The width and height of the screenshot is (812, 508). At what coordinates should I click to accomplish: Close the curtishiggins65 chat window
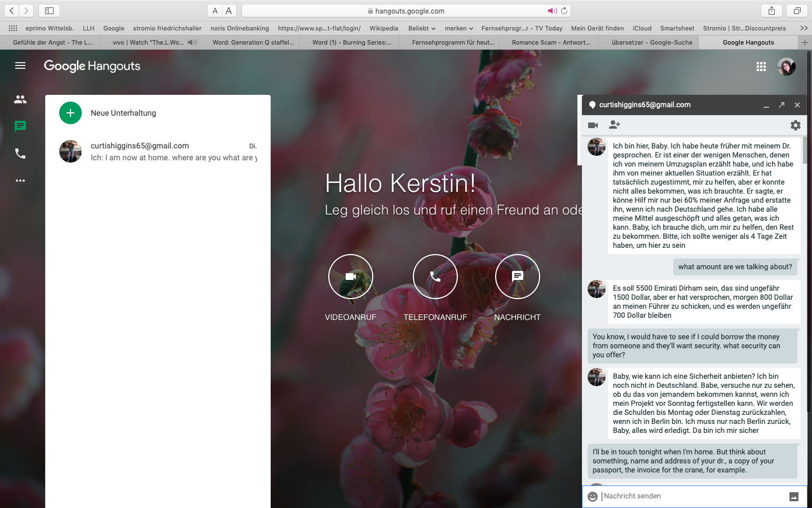coord(797,105)
